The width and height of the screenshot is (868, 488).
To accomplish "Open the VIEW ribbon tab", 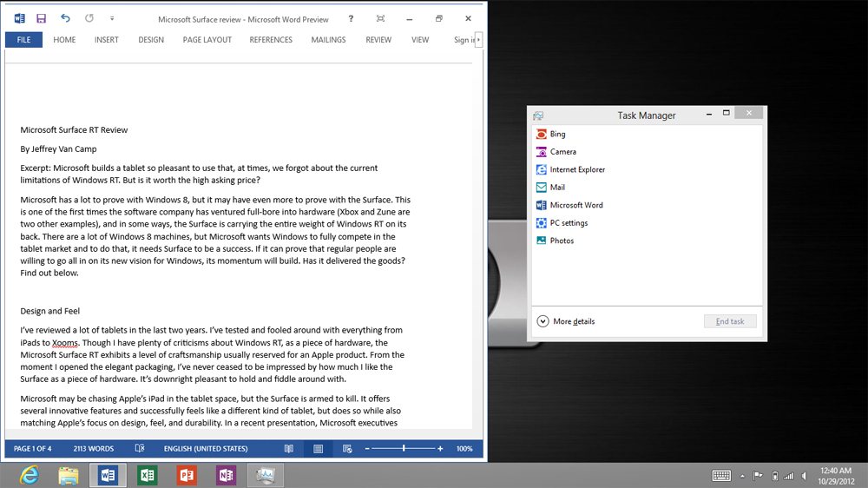I will coord(420,40).
